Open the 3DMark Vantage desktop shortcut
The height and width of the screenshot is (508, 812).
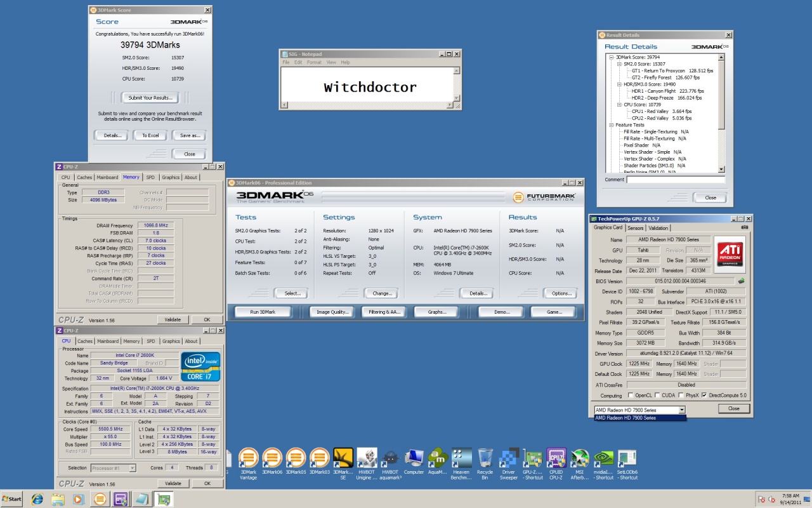click(248, 458)
